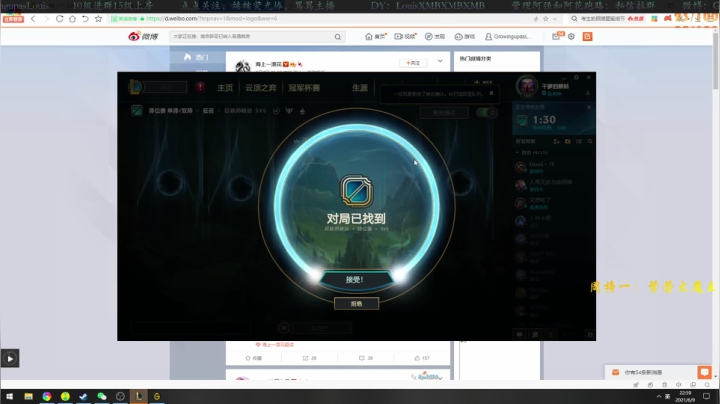720x404 pixels.
Task: Bookmark the page with the star
Action: [x=98, y=19]
